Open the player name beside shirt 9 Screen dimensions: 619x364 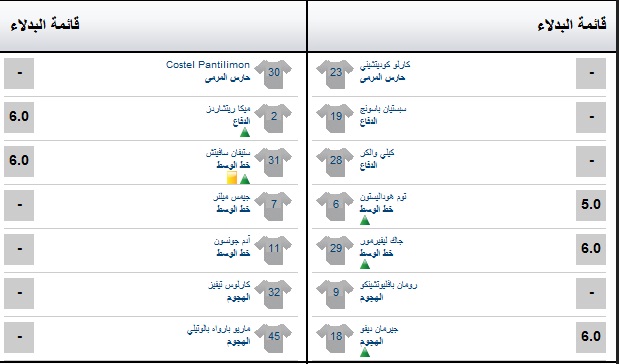(x=388, y=285)
